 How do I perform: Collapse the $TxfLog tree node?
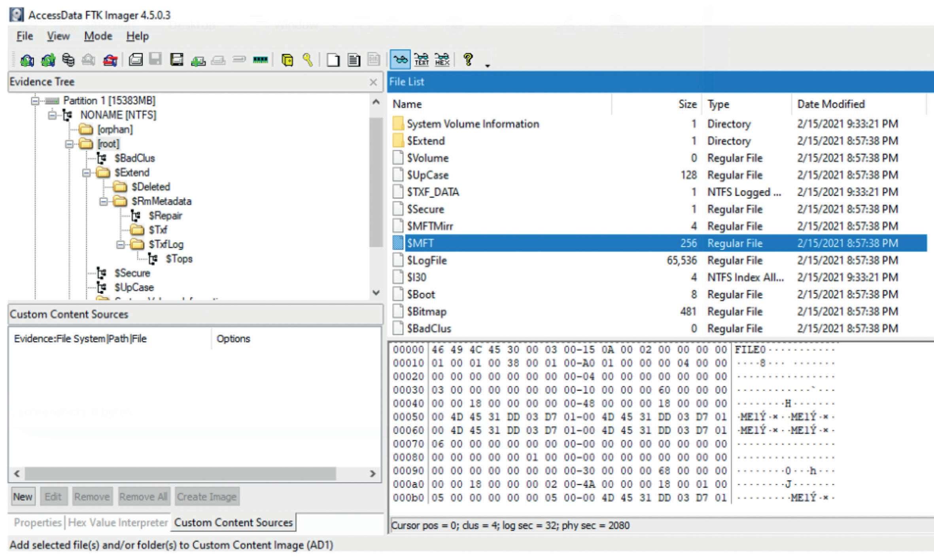pos(120,245)
